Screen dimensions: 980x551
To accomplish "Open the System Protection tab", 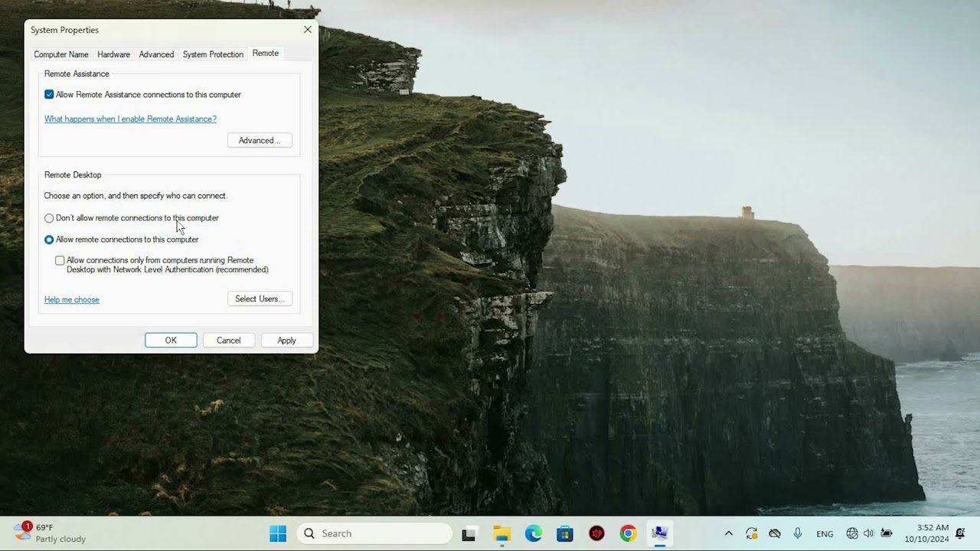I will [213, 54].
